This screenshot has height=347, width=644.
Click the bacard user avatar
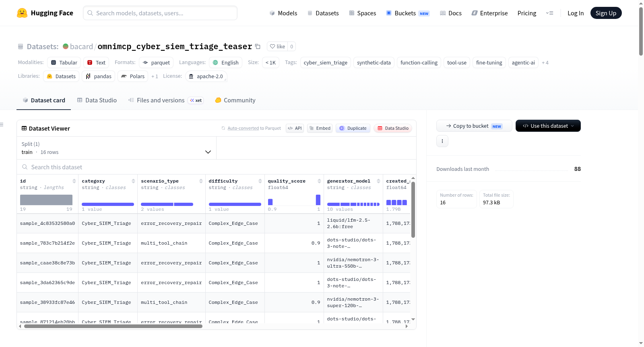click(66, 46)
